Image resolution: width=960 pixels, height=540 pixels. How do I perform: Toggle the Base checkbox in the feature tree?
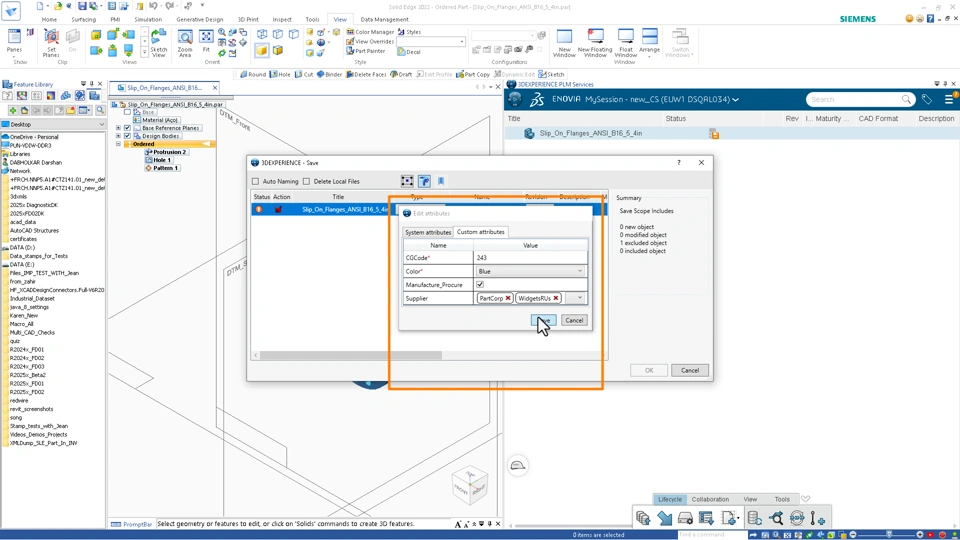[127, 112]
